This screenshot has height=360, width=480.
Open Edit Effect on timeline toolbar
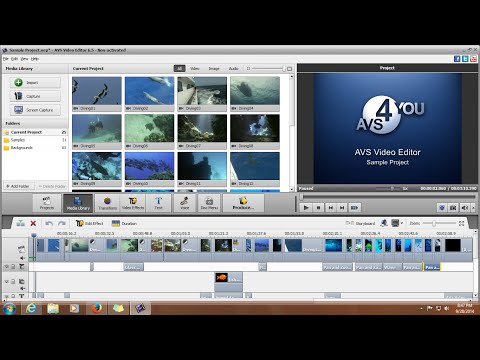pos(89,223)
